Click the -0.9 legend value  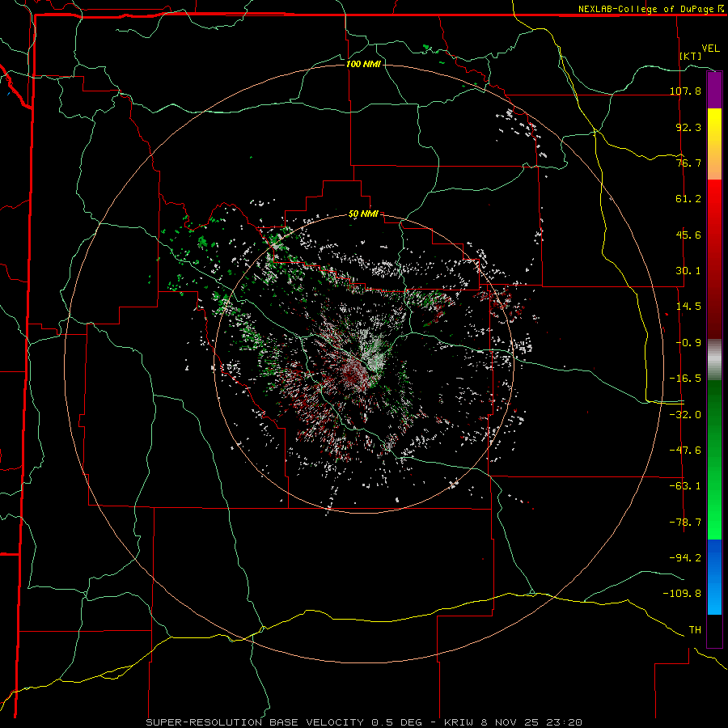pos(688,343)
